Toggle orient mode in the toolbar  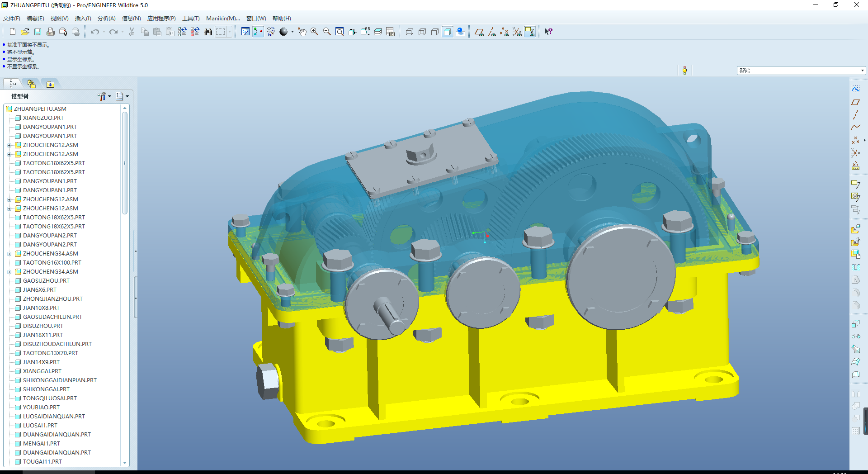271,32
